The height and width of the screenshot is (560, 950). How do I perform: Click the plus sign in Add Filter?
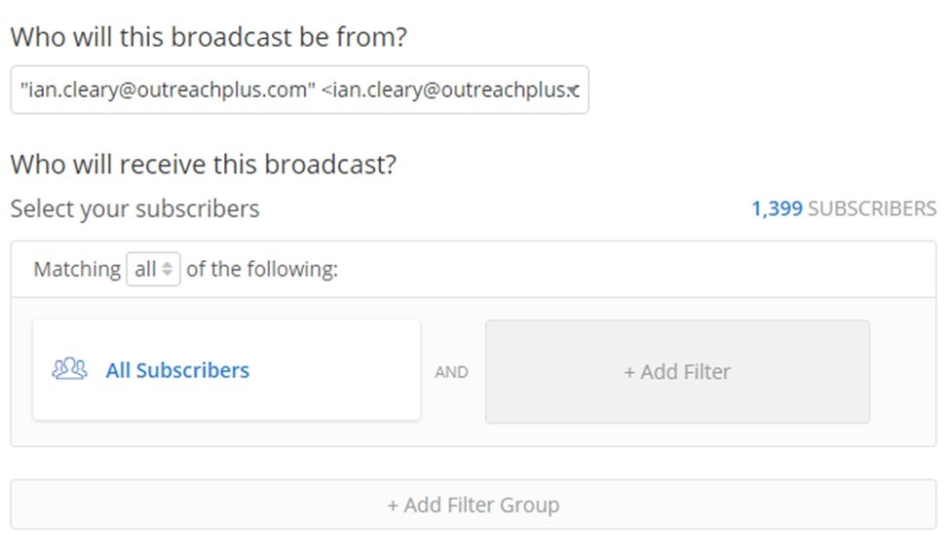click(x=629, y=371)
